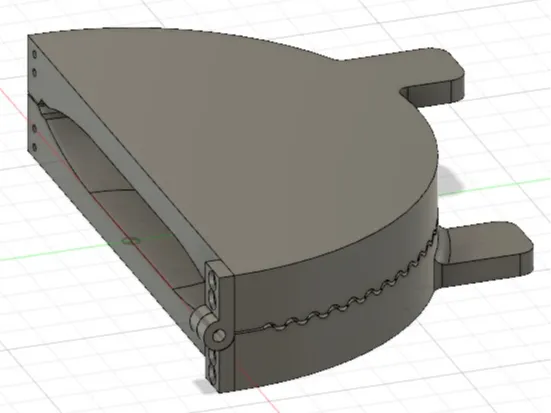This screenshot has width=551, height=413.
Task: Select the sketch origin point marker
Action: 131,241
